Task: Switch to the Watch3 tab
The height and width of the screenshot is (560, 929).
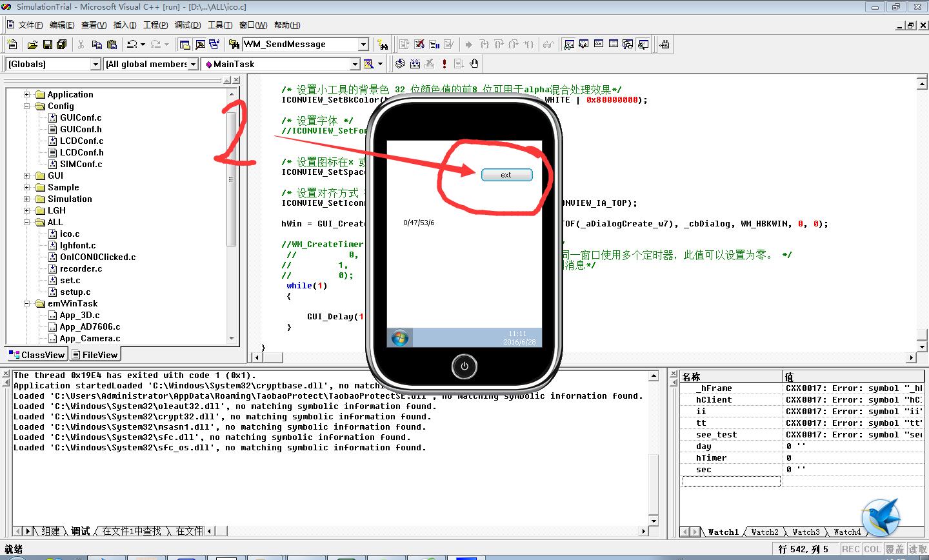Action: (x=806, y=532)
